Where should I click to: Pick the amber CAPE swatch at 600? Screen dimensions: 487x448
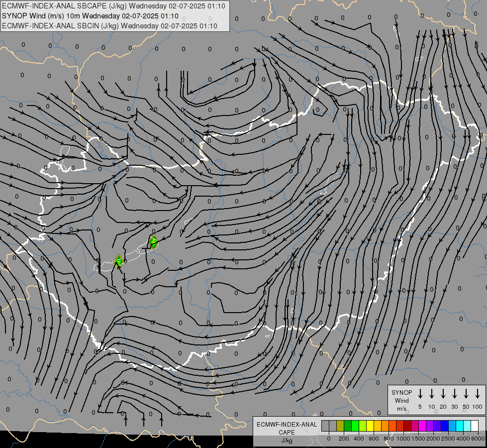378,426
